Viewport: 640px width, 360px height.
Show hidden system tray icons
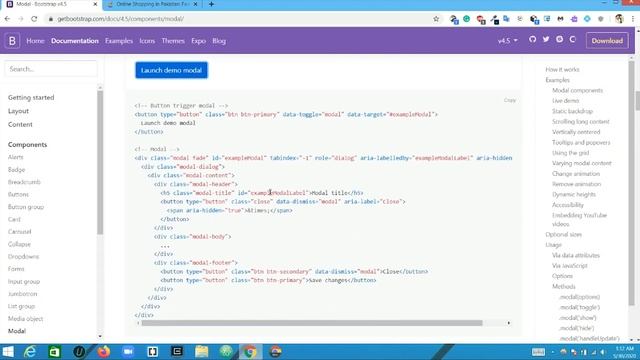553,352
